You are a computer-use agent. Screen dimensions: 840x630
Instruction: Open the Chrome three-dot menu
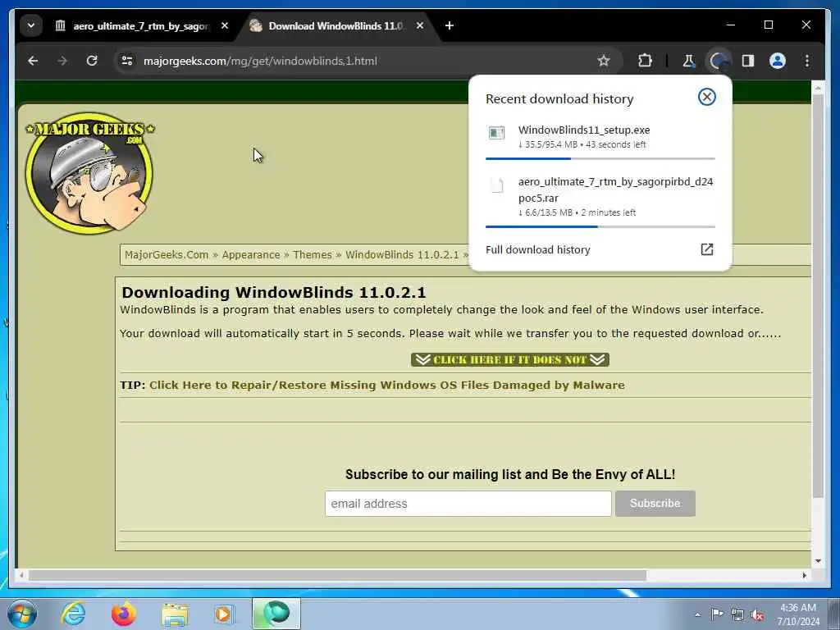[807, 61]
